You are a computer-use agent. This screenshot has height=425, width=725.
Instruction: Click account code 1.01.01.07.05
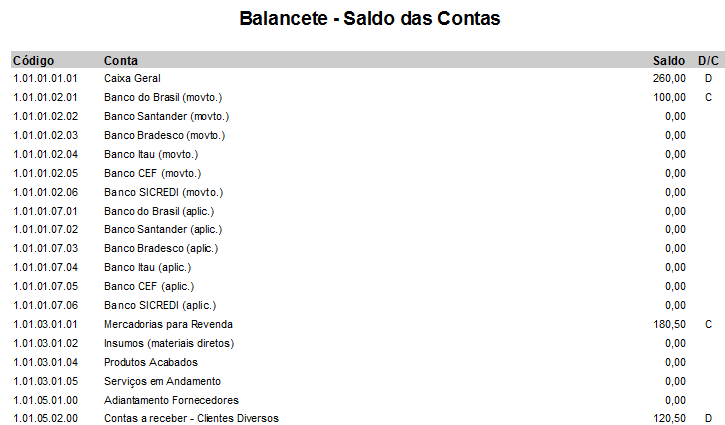pyautogui.click(x=45, y=286)
